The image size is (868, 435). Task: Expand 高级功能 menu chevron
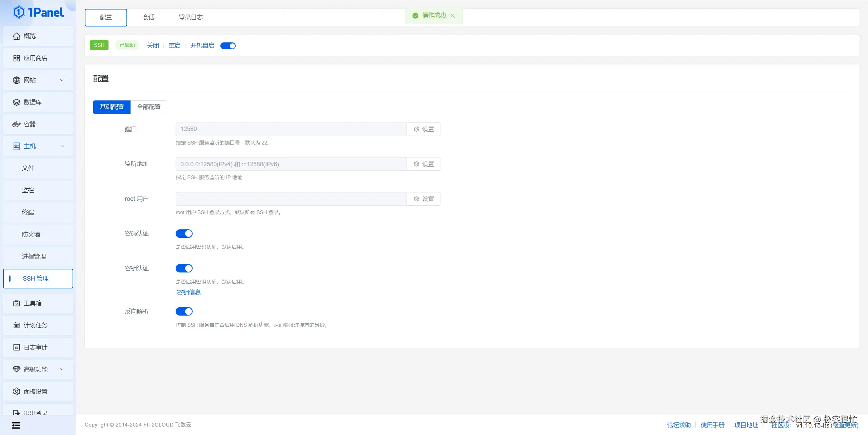coord(62,369)
